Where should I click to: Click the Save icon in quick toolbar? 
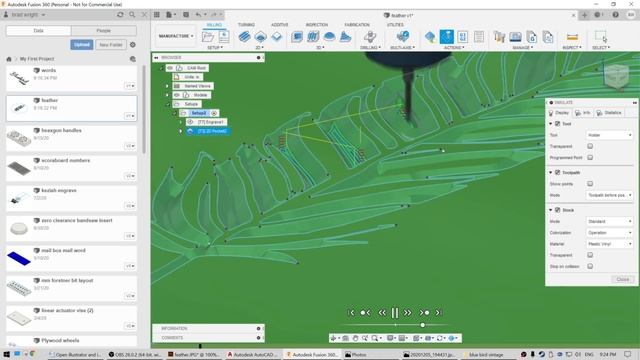(186, 15)
